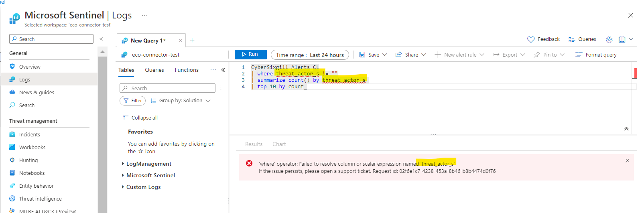
Task: Click the Sentinel icon on the query tab
Action: click(125, 41)
